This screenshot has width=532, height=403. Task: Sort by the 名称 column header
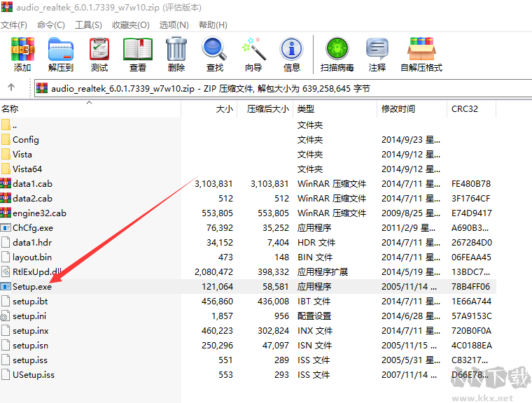[90, 109]
